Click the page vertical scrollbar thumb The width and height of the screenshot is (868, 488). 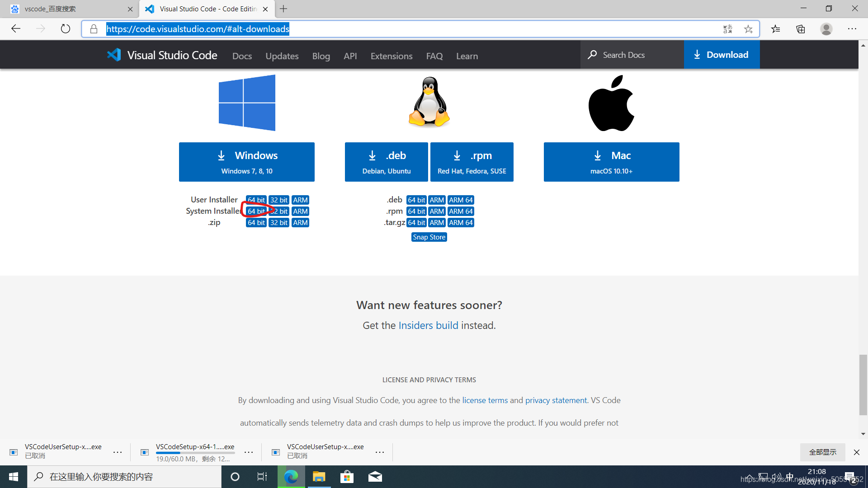tap(863, 385)
